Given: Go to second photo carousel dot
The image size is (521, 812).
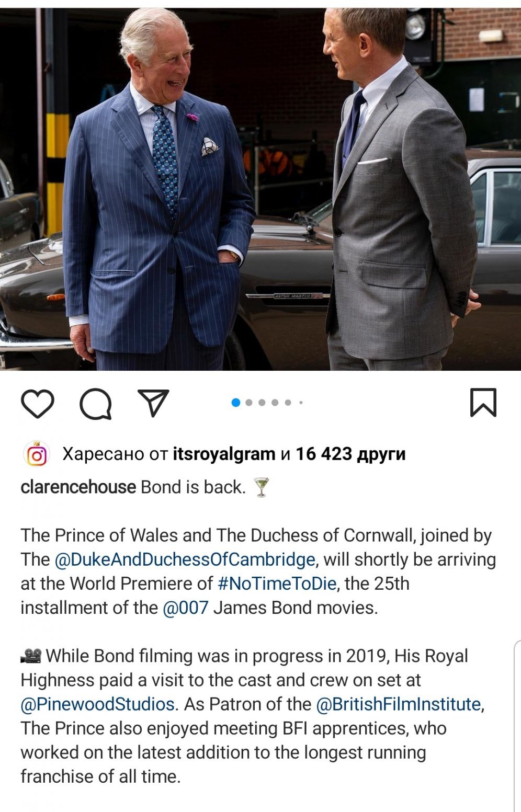Looking at the screenshot, I should (x=249, y=403).
